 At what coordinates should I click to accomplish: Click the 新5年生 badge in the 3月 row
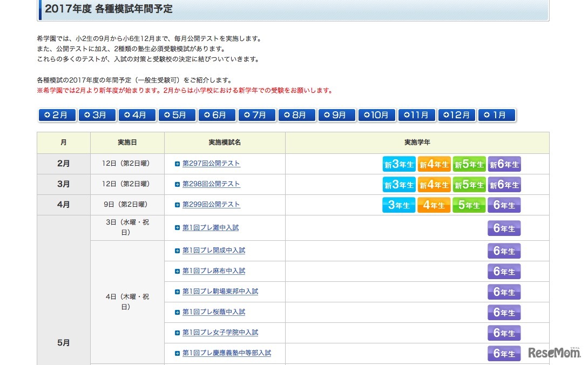click(x=469, y=185)
